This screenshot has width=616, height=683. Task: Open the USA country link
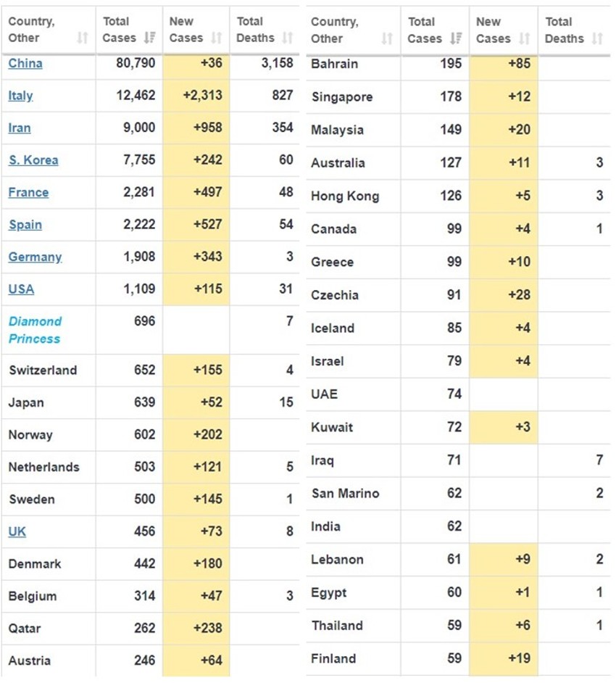[x=21, y=289]
